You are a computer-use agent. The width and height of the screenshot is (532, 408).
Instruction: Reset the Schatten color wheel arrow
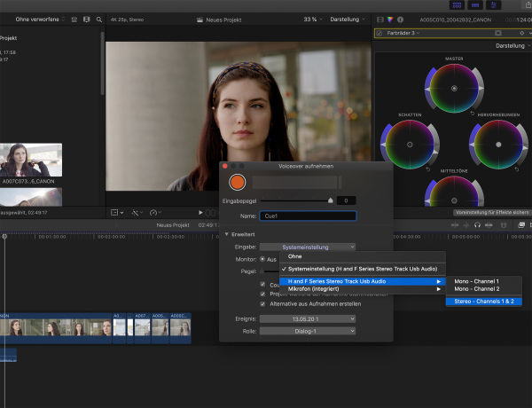427,169
